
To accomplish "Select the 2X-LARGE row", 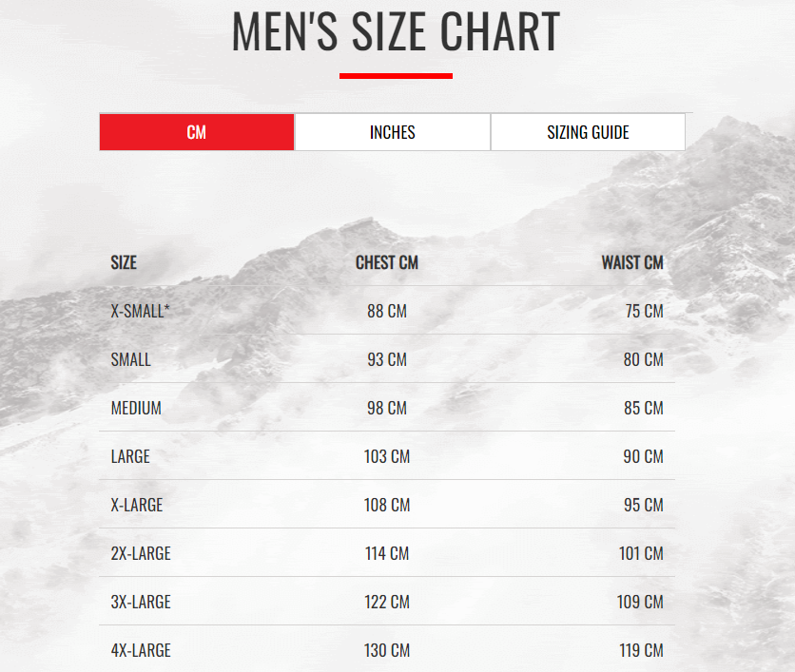I will pos(139,553).
